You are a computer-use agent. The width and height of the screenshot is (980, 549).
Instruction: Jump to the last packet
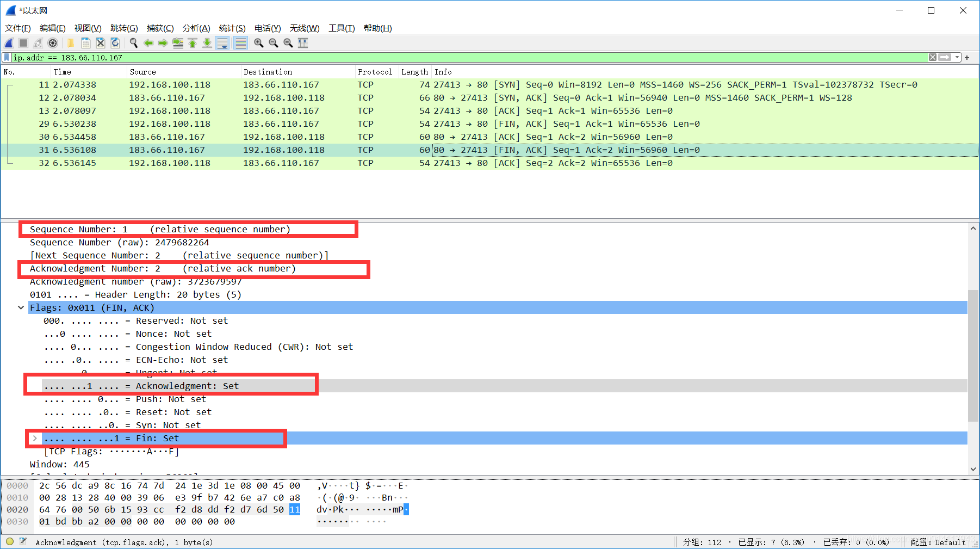click(x=207, y=43)
